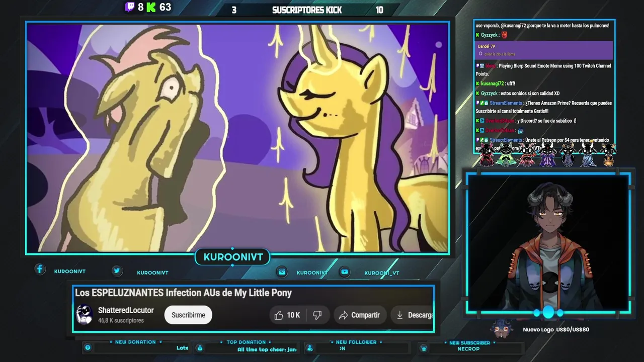Click the 46,8 K suscriptores text
Viewport: 644px width, 362px height.
121,320
